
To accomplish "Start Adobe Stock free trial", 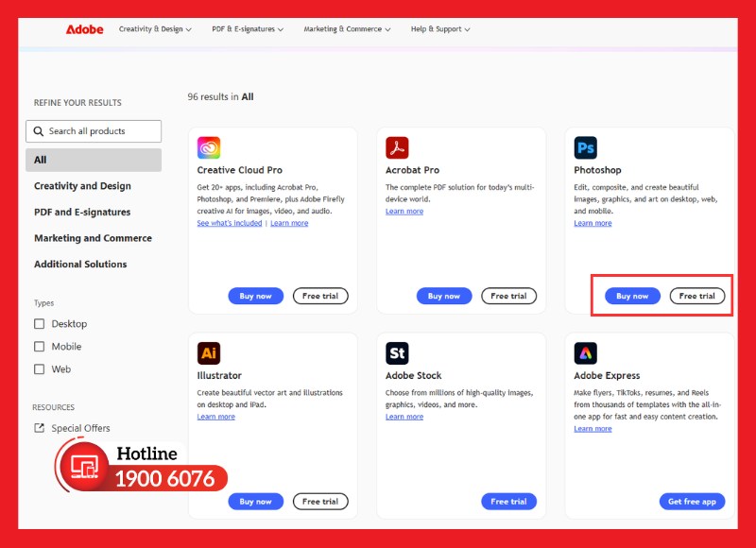I will (x=509, y=502).
